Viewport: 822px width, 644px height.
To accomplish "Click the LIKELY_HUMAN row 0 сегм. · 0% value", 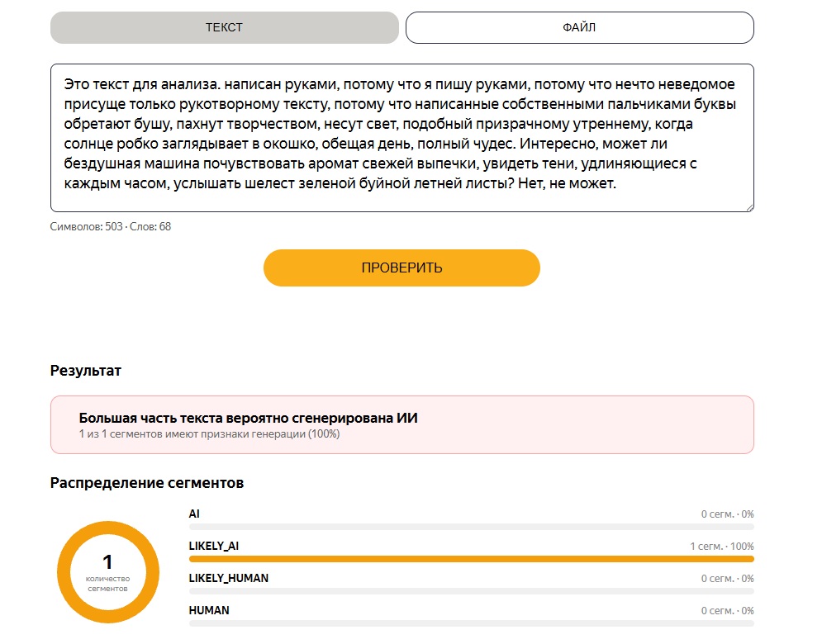I will click(728, 579).
